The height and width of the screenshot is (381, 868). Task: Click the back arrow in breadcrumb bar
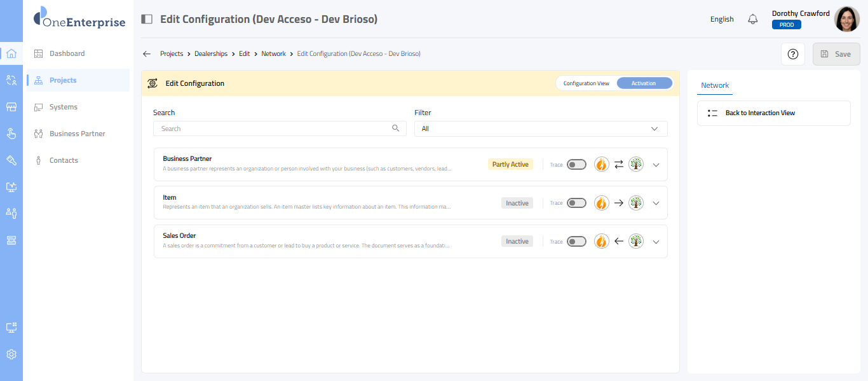[x=147, y=54]
